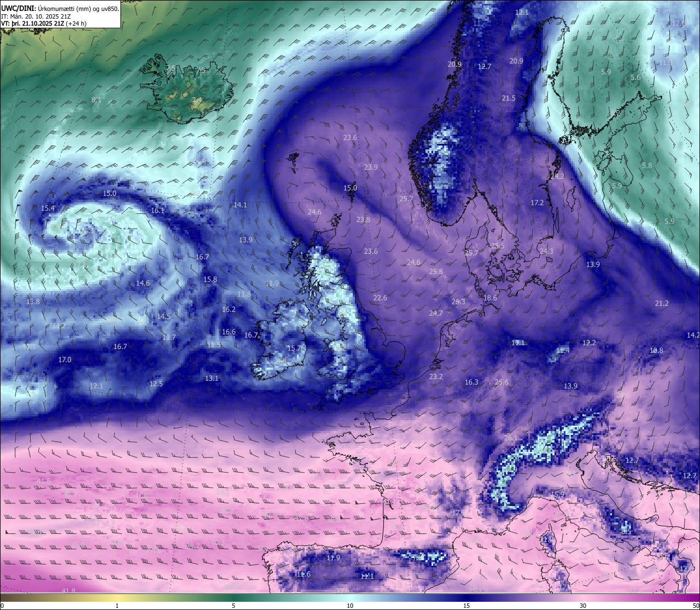The height and width of the screenshot is (610, 700).
Task: Click the 12.5 value label
Action: [x=156, y=384]
